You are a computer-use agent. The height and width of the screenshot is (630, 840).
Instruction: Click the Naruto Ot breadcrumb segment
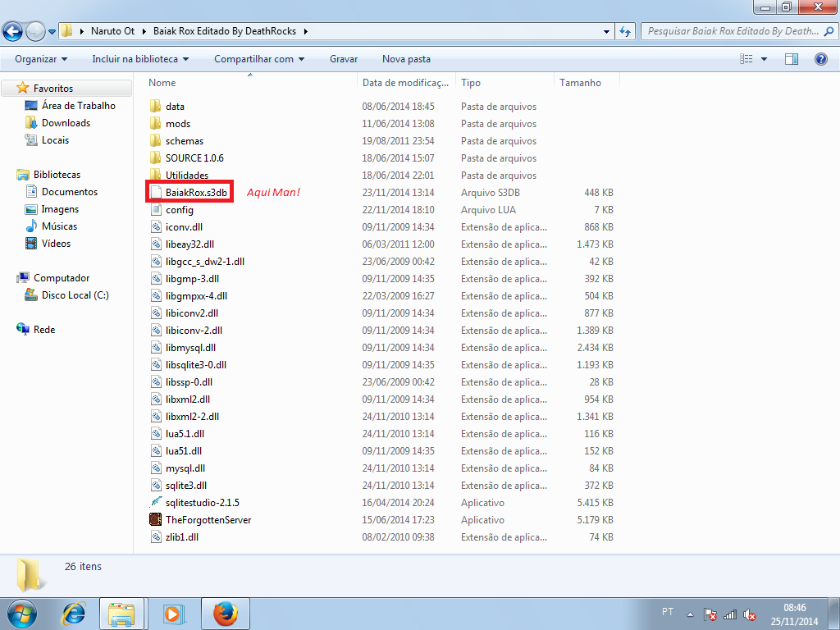click(112, 31)
